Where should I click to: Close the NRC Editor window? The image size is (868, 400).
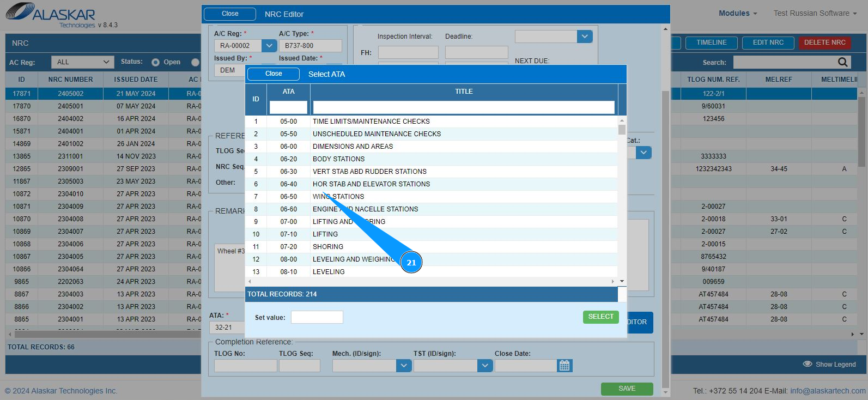tap(230, 14)
